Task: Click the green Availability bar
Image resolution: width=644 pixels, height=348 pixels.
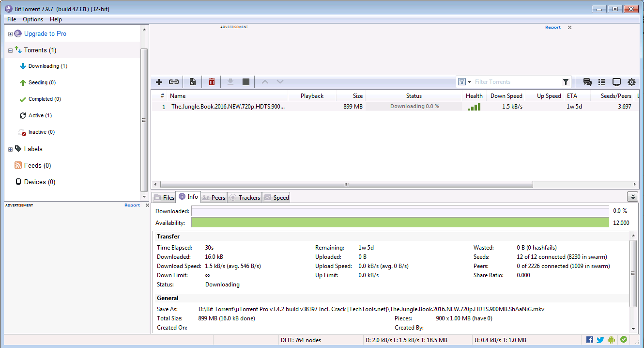Action: (x=400, y=222)
